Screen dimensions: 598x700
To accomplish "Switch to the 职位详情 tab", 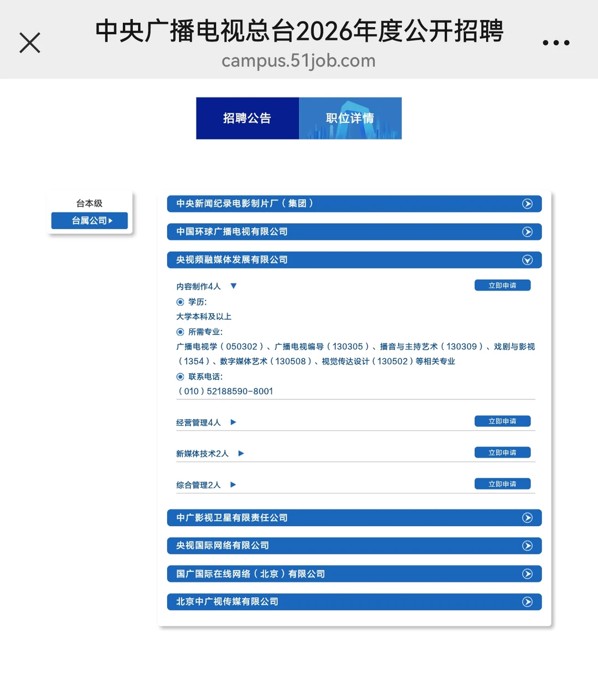I will [350, 118].
